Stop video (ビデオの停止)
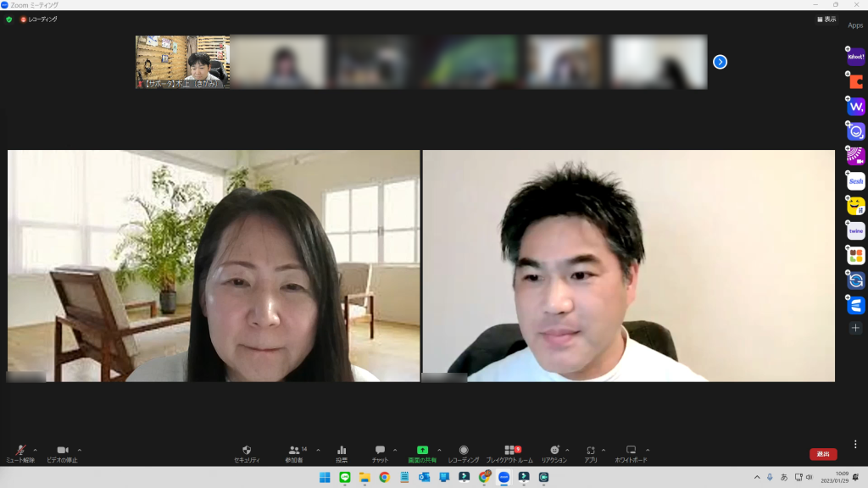Screen dimensions: 868x488 pyautogui.click(x=62, y=453)
